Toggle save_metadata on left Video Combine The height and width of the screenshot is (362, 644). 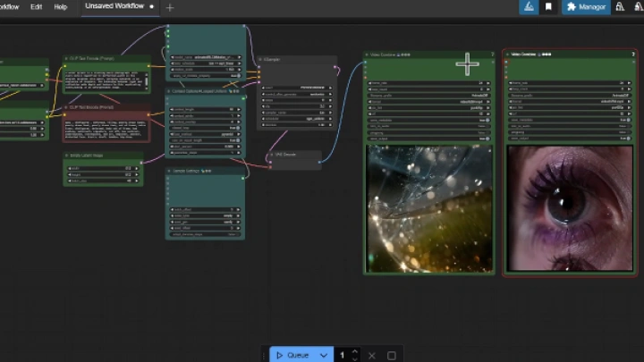coord(428,121)
